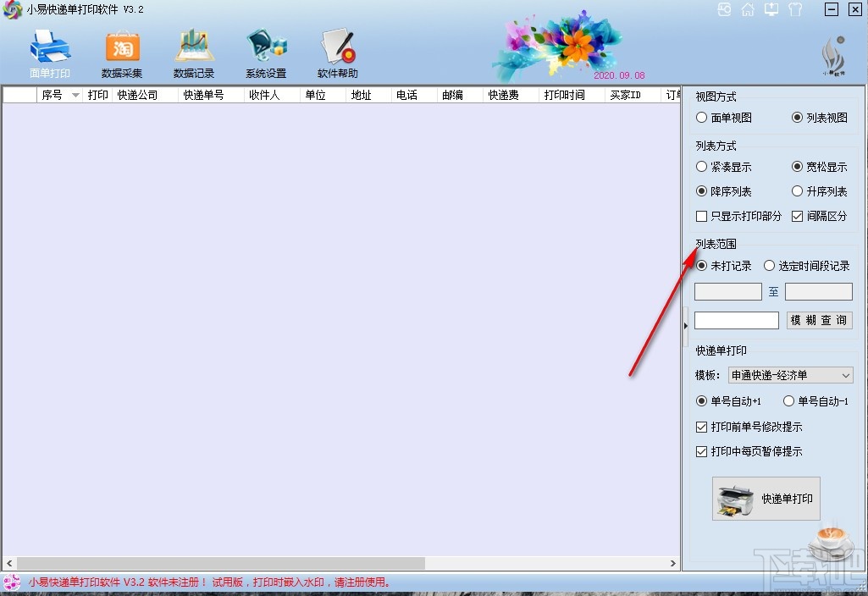This screenshot has height=596, width=868.
Task: Uncheck 打印中每页暂停提示 pause prompt
Action: [x=699, y=452]
